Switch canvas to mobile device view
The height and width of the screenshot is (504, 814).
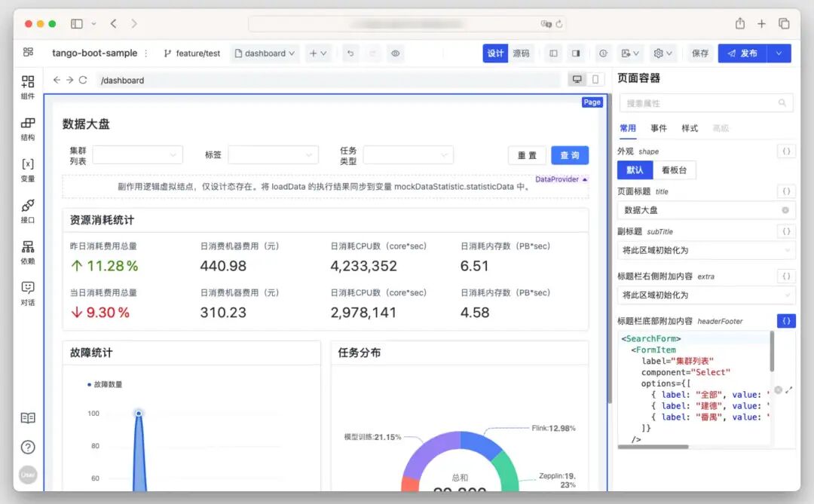[x=595, y=80]
